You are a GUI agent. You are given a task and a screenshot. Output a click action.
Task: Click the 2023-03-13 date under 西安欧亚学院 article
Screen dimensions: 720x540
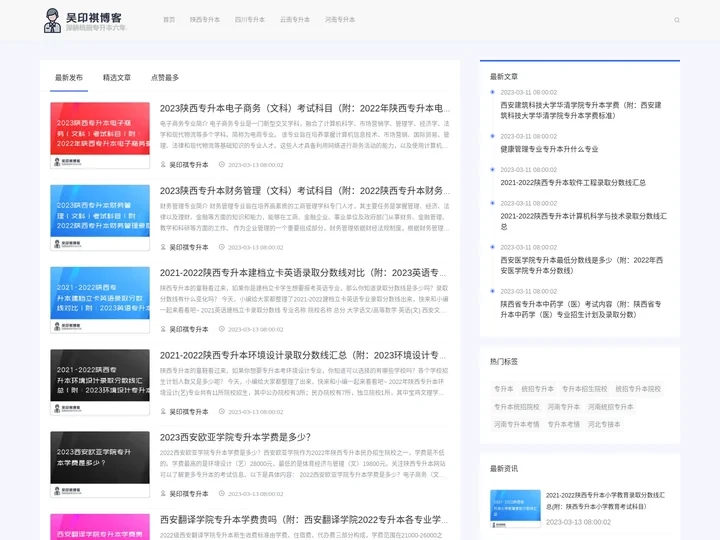(x=256, y=494)
